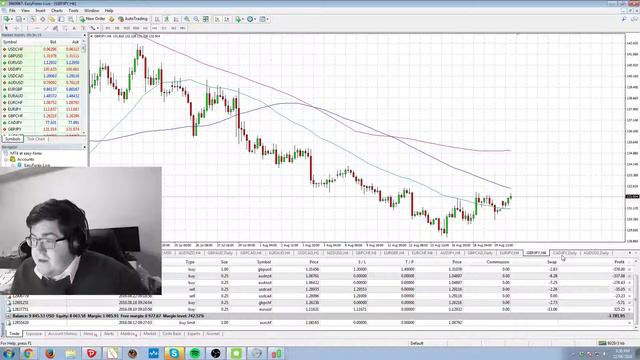Open the Help menu
Image resolution: width=640 pixels, height=360 pixels.
point(109,11)
